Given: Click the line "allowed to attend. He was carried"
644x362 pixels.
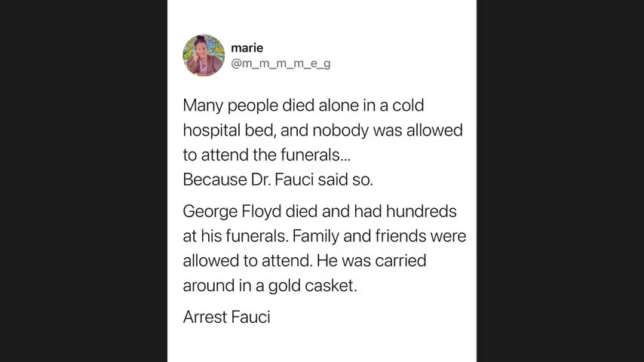Looking at the screenshot, I should [x=304, y=261].
